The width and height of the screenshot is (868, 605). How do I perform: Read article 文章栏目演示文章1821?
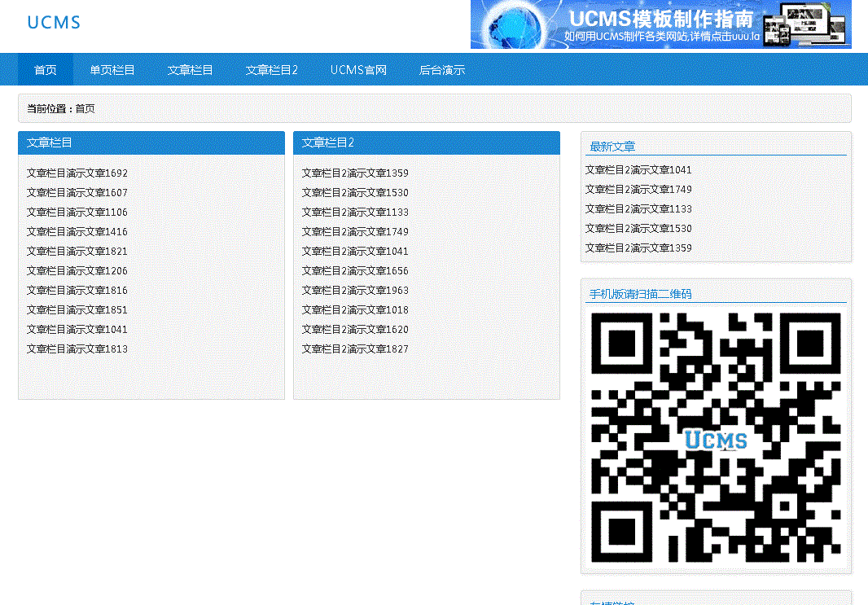click(77, 252)
